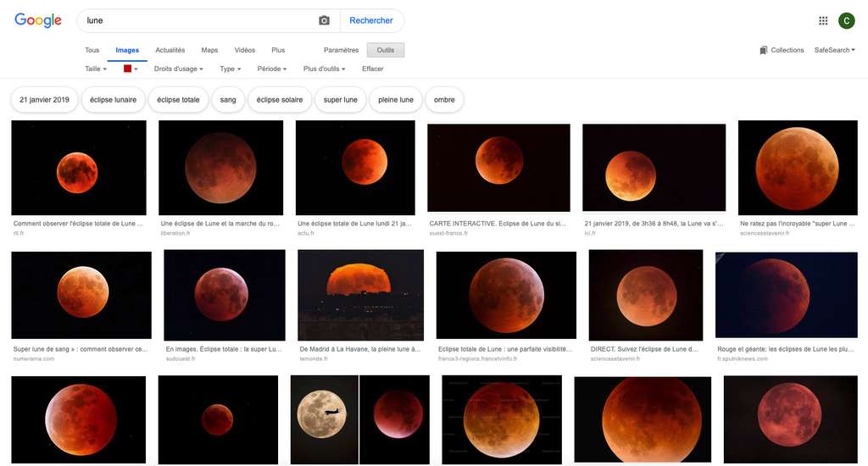Open the Google apps grid icon

pos(823,20)
